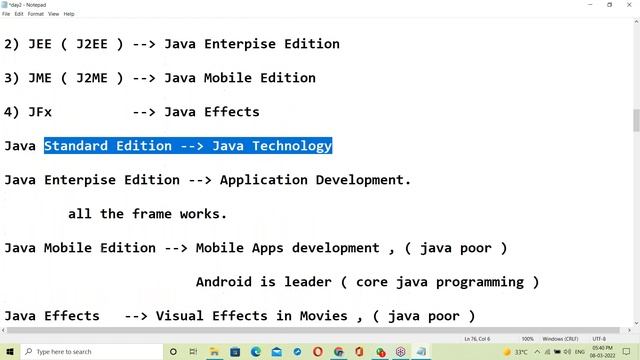Open the File menu
640x360 pixels.
coord(6,14)
